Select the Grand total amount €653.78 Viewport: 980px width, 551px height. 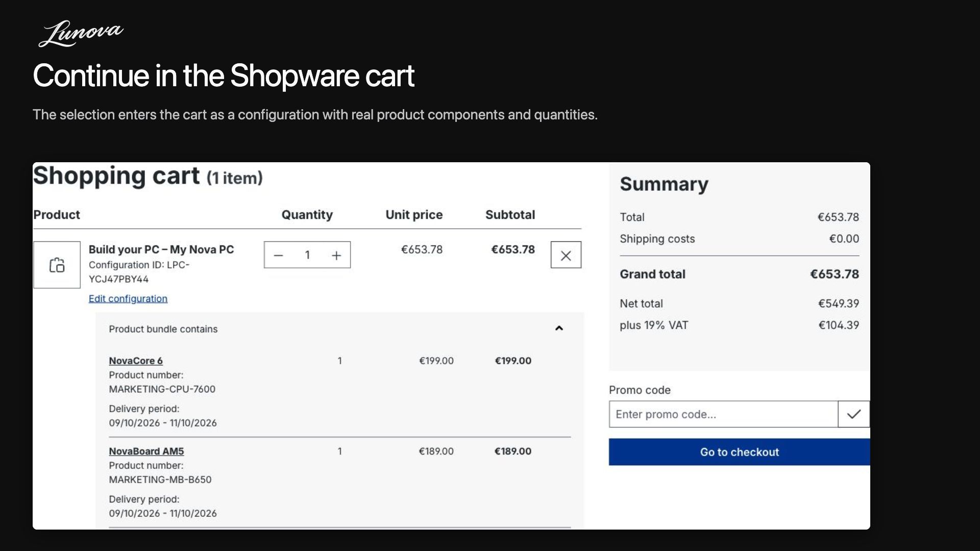[x=835, y=274]
